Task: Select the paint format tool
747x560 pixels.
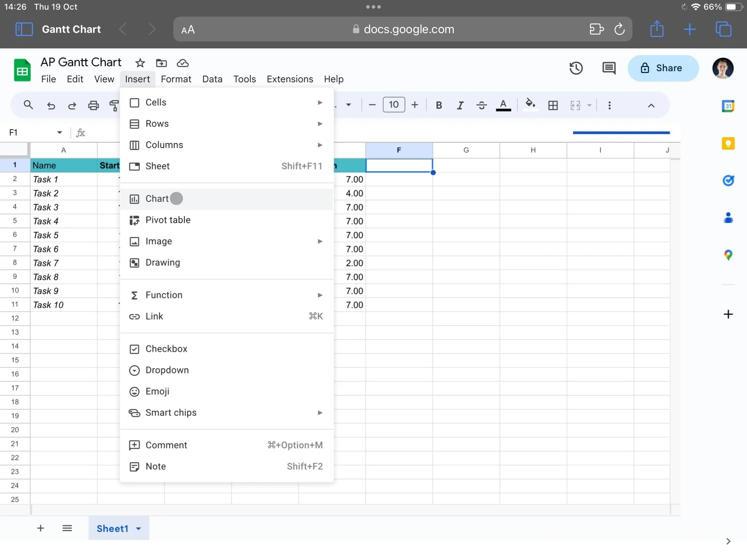Action: coord(114,105)
